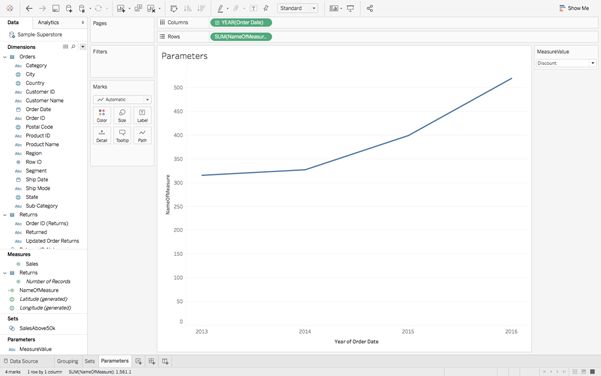Select the Category dimension field
Screen dimensions: 601x376
coord(36,66)
